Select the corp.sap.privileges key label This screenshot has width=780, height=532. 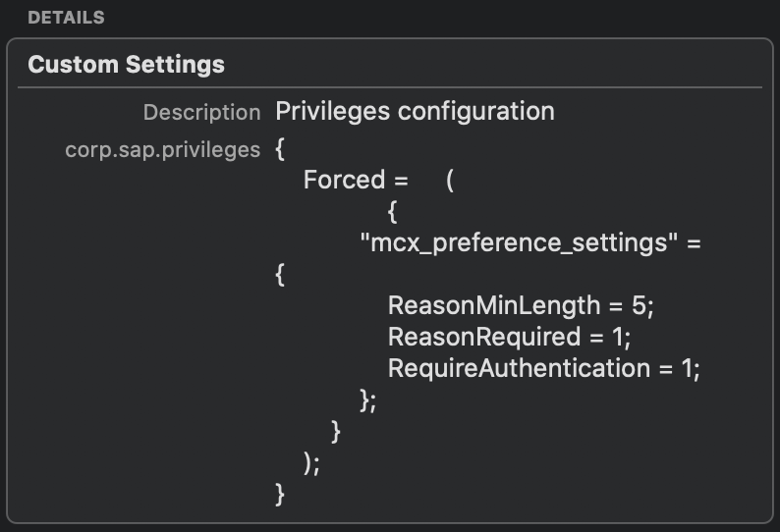tap(163, 150)
